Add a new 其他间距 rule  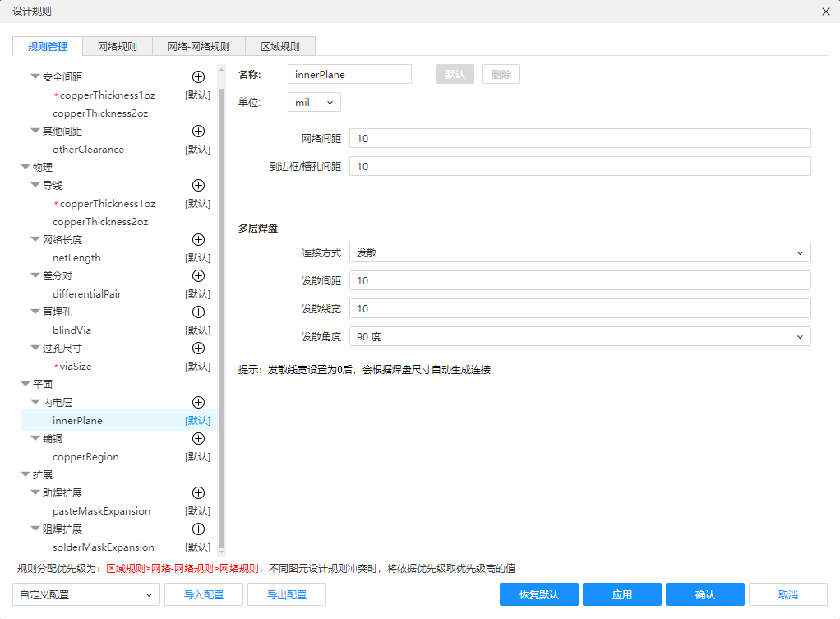click(198, 131)
